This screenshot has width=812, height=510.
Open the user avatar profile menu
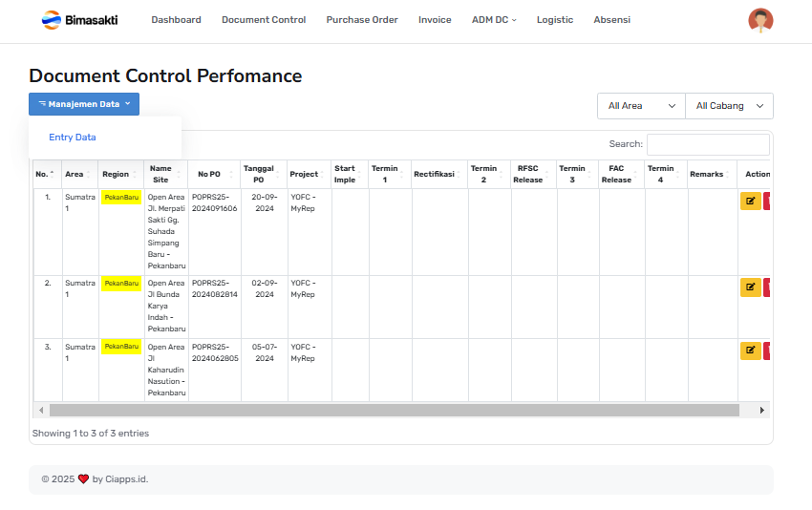tap(760, 20)
